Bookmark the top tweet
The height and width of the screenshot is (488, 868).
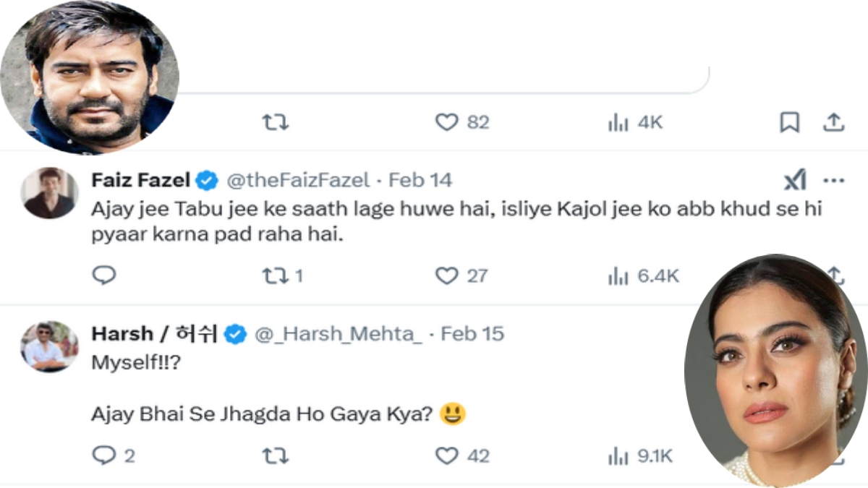789,124
